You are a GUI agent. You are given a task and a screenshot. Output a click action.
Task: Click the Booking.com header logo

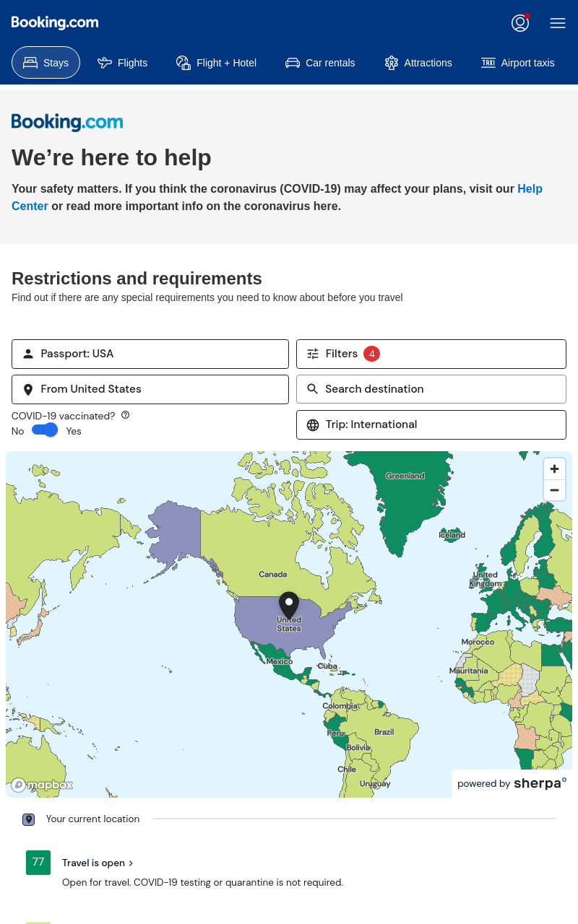(55, 22)
